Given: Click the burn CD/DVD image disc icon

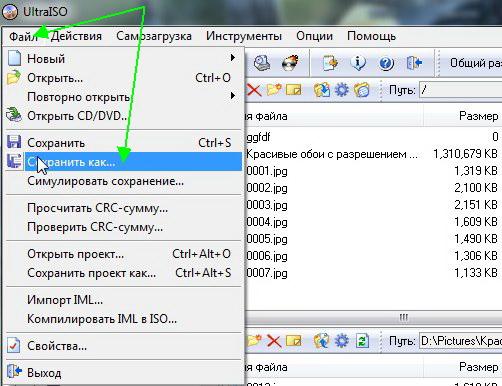Looking at the screenshot, I should click(290, 63).
